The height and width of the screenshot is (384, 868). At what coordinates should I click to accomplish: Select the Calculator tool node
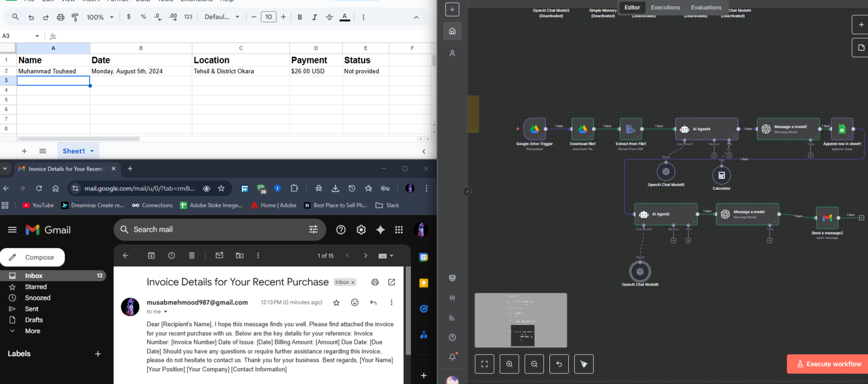721,175
